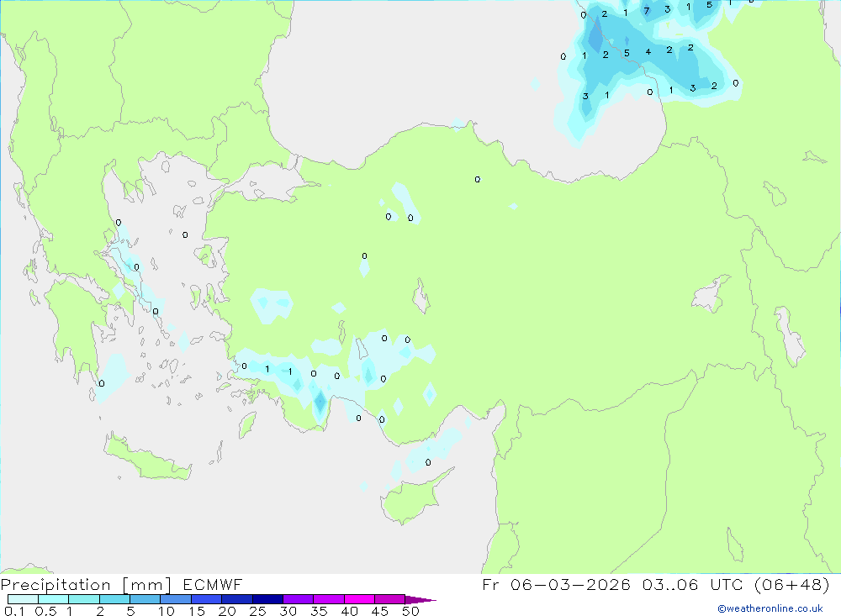
Task: Click the '[mm]' unit label
Action: (x=146, y=585)
